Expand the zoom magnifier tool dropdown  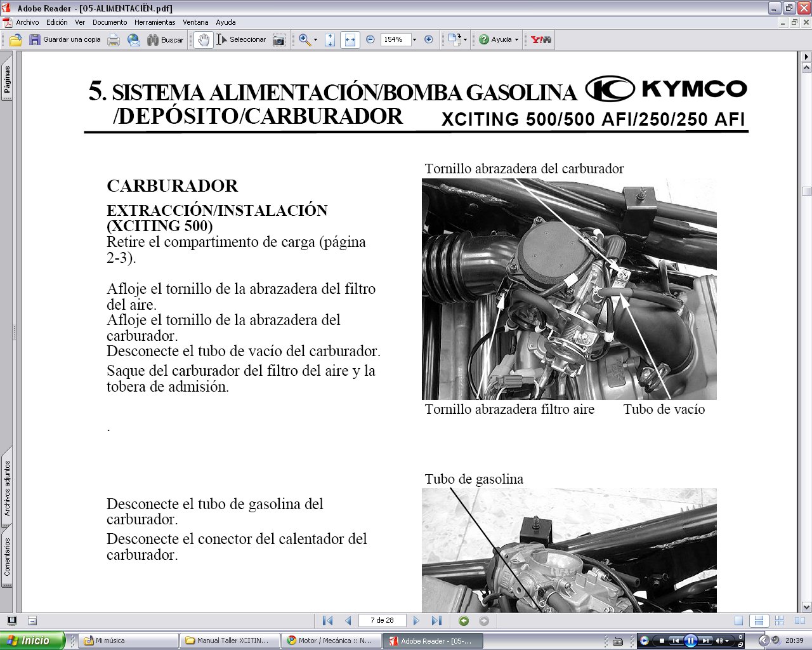click(x=316, y=39)
